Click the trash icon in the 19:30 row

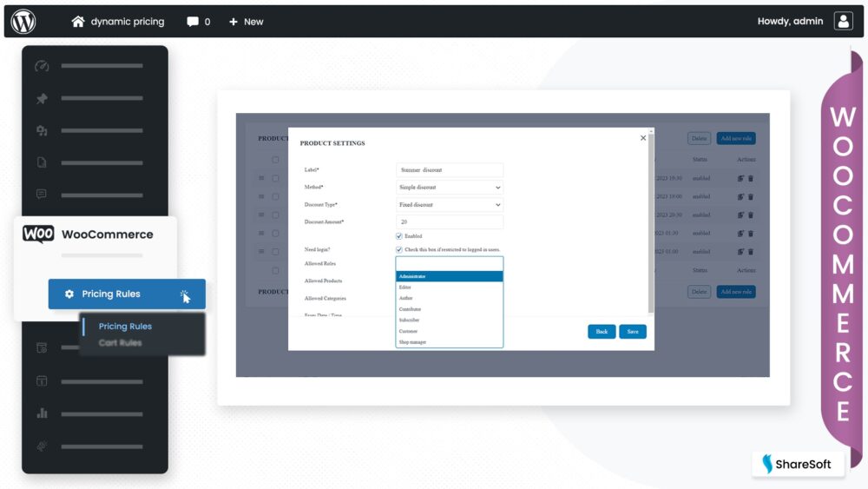pyautogui.click(x=751, y=178)
